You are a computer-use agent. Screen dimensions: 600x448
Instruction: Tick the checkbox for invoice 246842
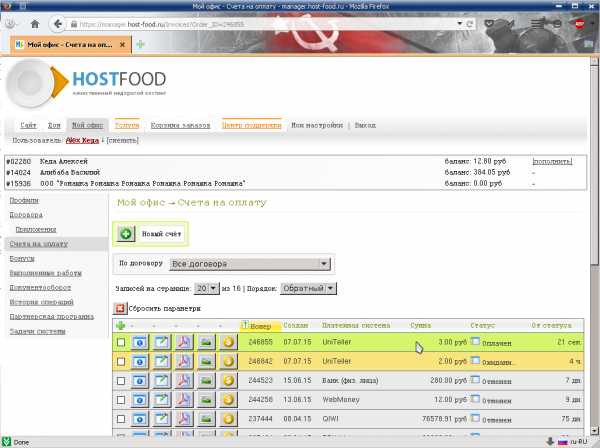pos(121,361)
